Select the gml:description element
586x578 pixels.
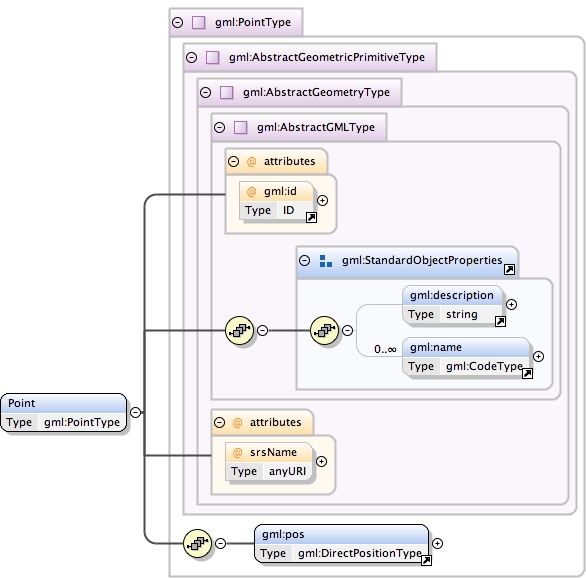(x=452, y=305)
